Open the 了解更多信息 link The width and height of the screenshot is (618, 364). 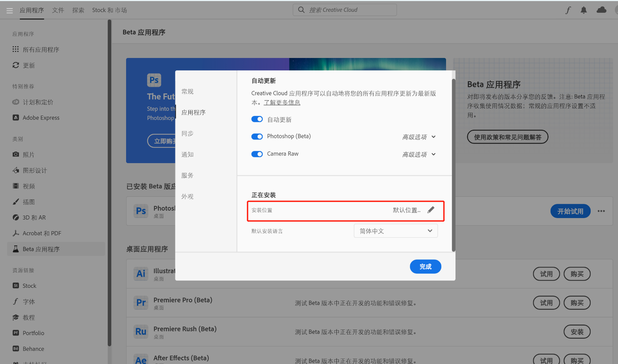point(282,102)
